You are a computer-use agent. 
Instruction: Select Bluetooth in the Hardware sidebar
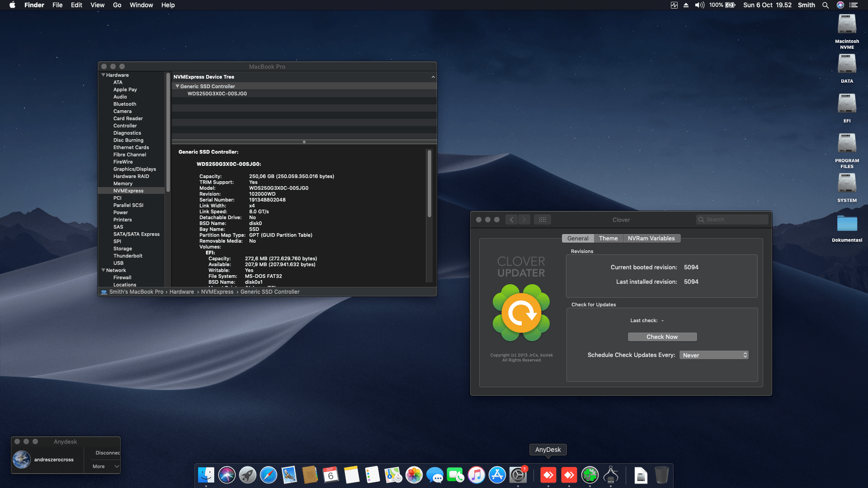tap(124, 104)
